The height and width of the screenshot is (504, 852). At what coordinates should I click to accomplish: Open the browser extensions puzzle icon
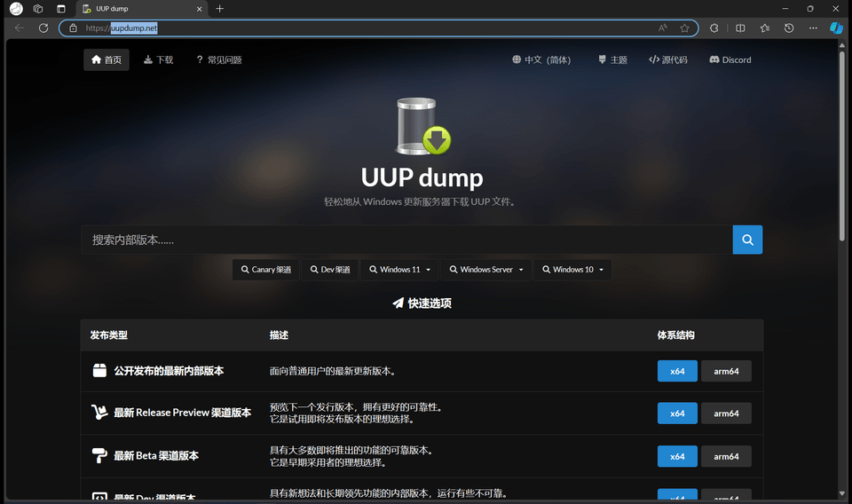click(x=714, y=28)
